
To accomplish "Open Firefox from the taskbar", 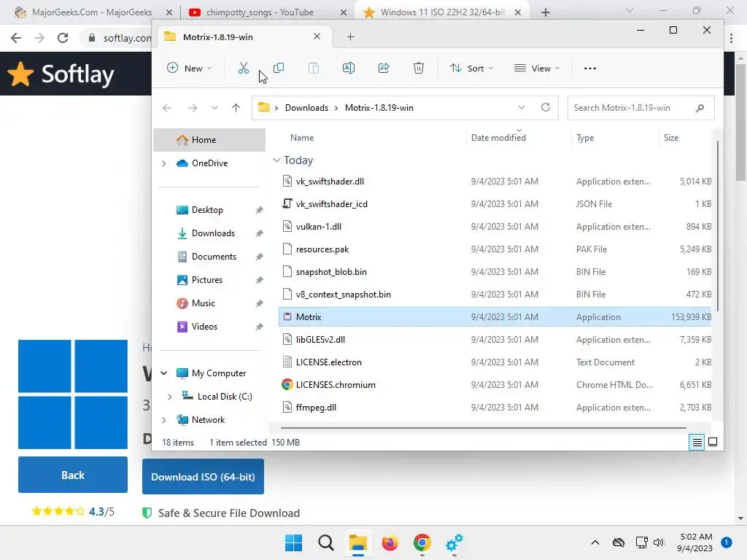I will pos(390,542).
